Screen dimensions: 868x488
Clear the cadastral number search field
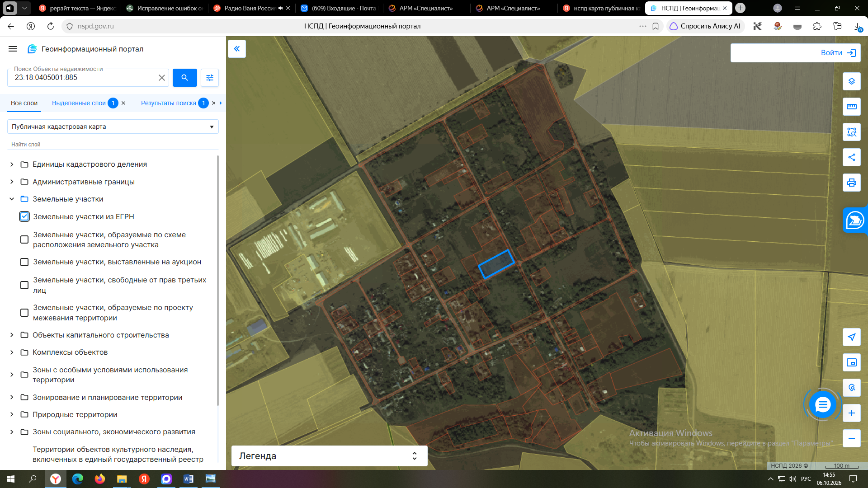pos(161,78)
